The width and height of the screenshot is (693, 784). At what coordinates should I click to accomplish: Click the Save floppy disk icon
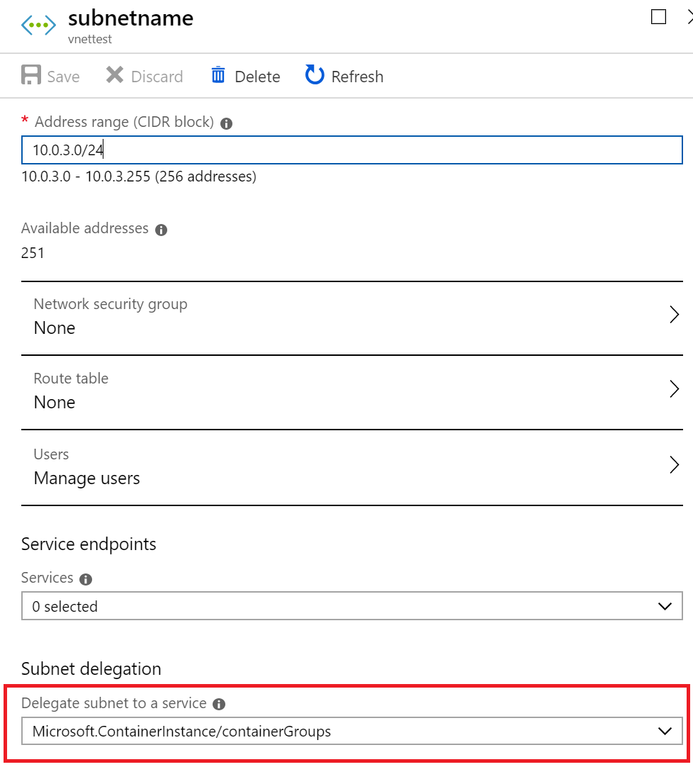tap(31, 75)
